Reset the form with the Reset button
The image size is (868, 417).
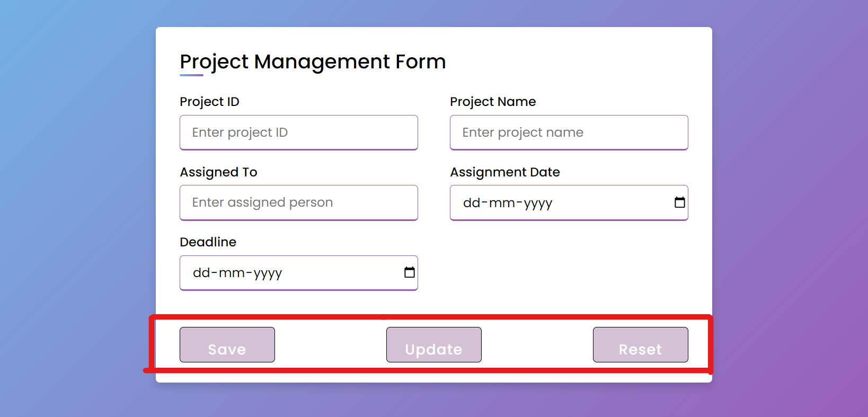pos(640,344)
